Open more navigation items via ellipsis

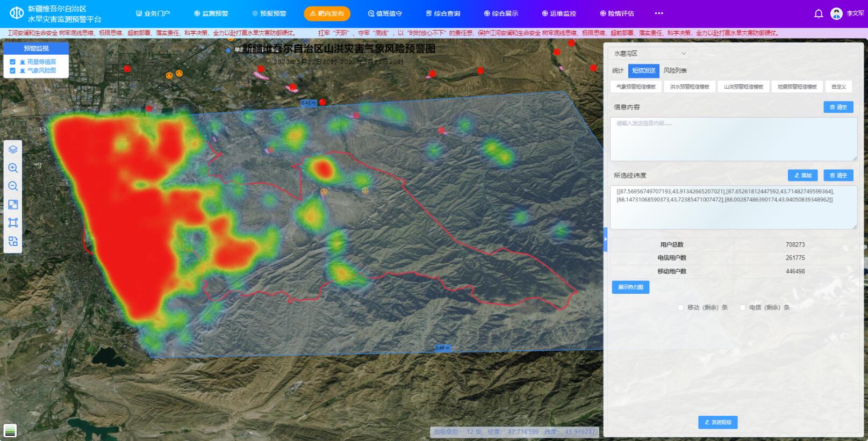coord(659,13)
